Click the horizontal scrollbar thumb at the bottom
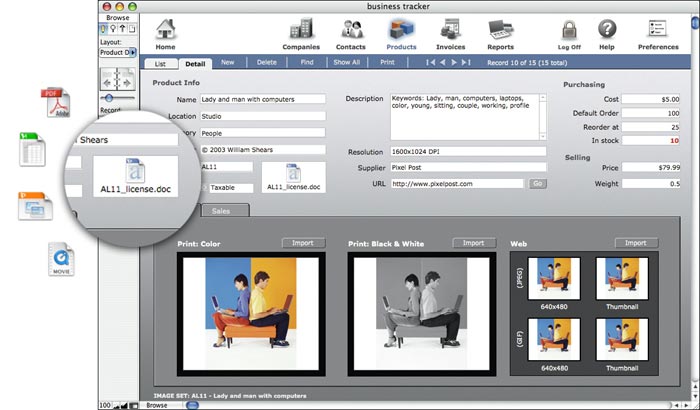This screenshot has height=410, width=700. click(192, 406)
